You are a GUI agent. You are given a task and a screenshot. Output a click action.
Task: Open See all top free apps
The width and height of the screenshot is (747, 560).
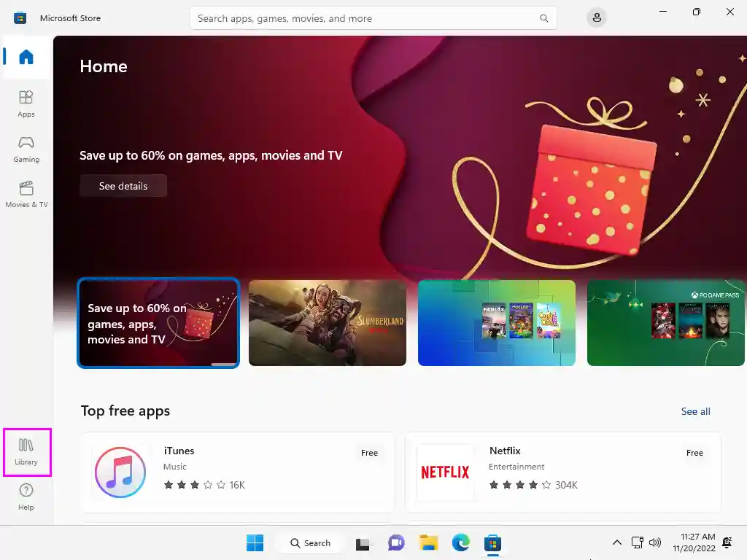695,411
